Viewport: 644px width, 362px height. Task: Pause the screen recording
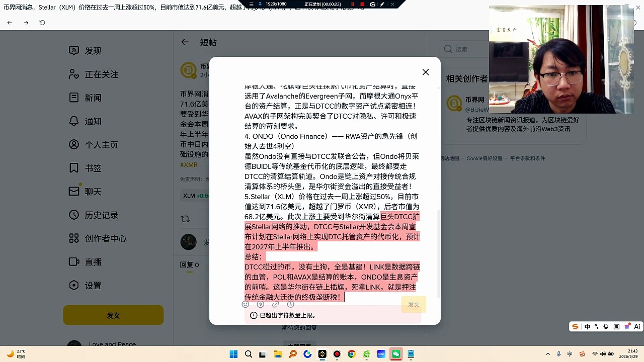click(353, 4)
